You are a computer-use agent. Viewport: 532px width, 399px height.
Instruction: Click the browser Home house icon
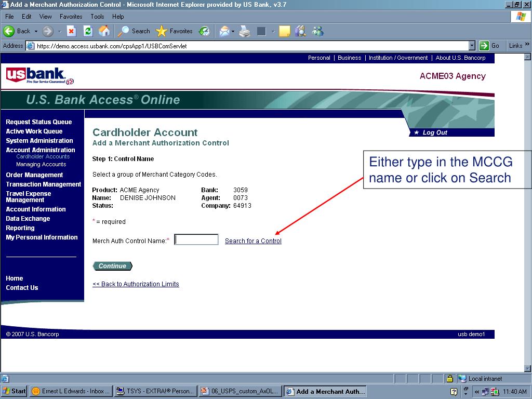104,31
